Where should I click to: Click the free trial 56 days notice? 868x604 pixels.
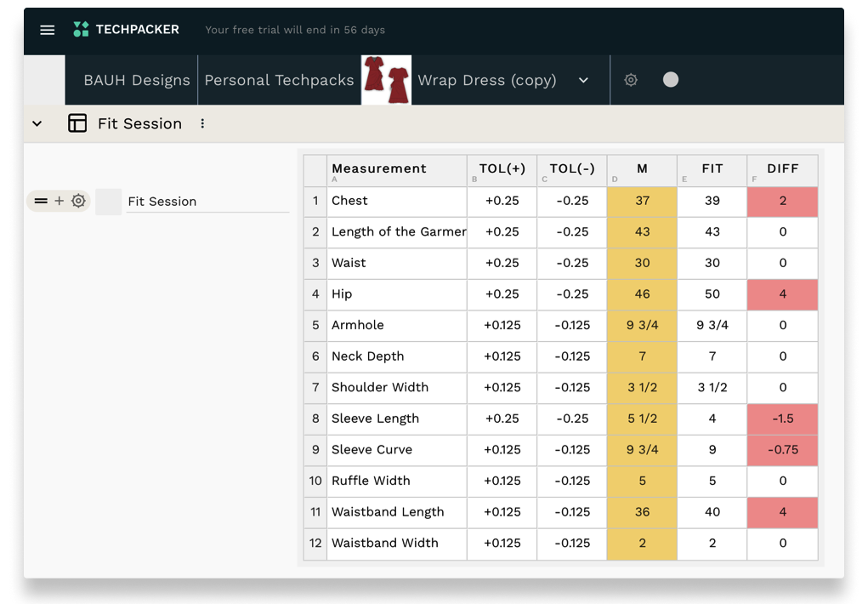click(295, 30)
